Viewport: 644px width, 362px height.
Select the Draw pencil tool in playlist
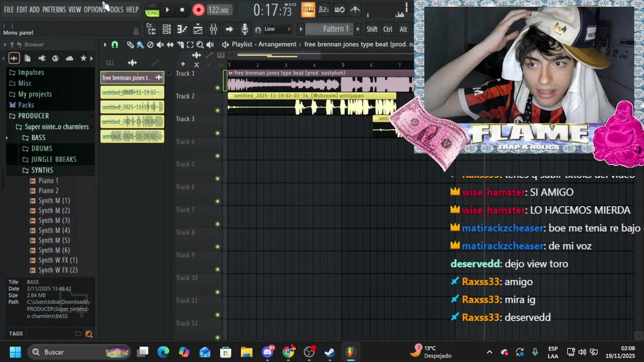coord(130,45)
